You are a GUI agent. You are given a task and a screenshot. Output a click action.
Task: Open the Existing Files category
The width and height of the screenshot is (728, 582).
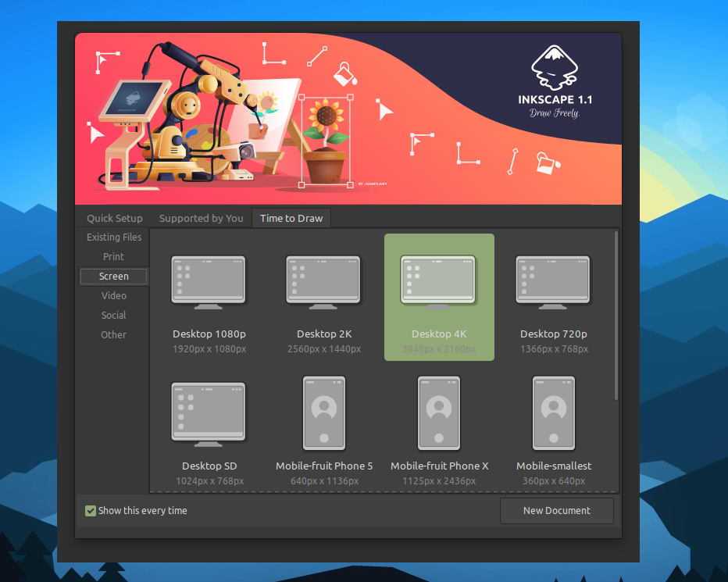114,237
